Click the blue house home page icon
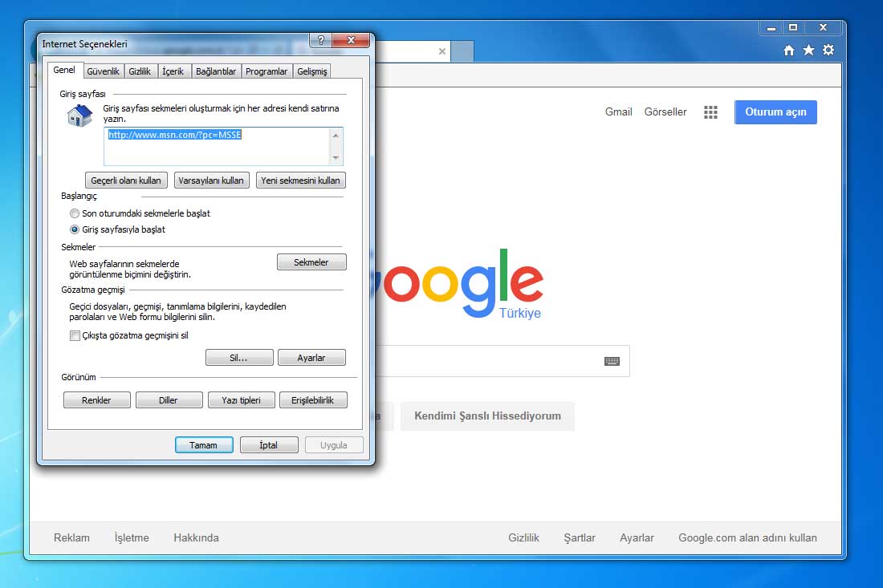The width and height of the screenshot is (883, 588). pos(79,116)
